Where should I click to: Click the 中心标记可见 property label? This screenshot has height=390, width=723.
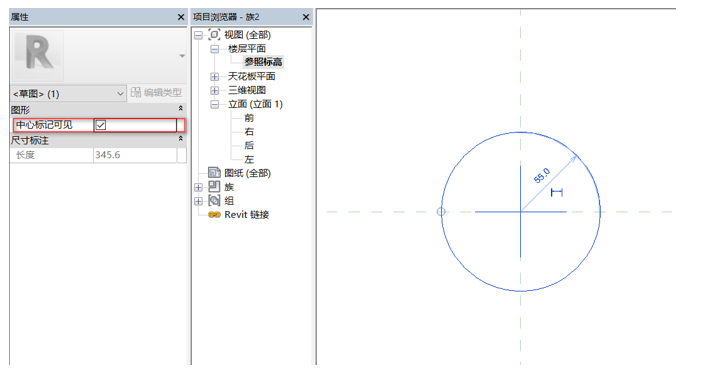point(44,125)
